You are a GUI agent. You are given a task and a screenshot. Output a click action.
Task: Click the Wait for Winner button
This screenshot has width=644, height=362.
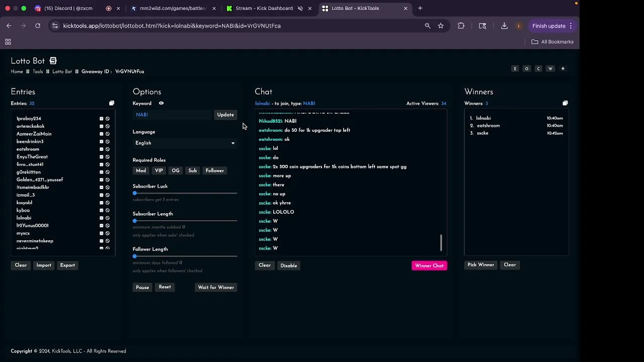point(216,287)
